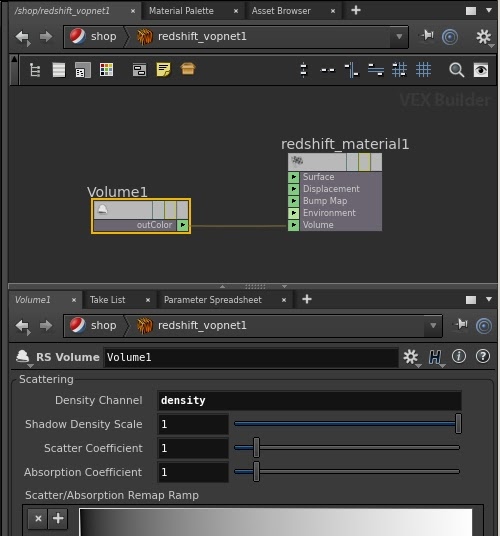
Task: Click the Environment input connector
Action: [294, 213]
